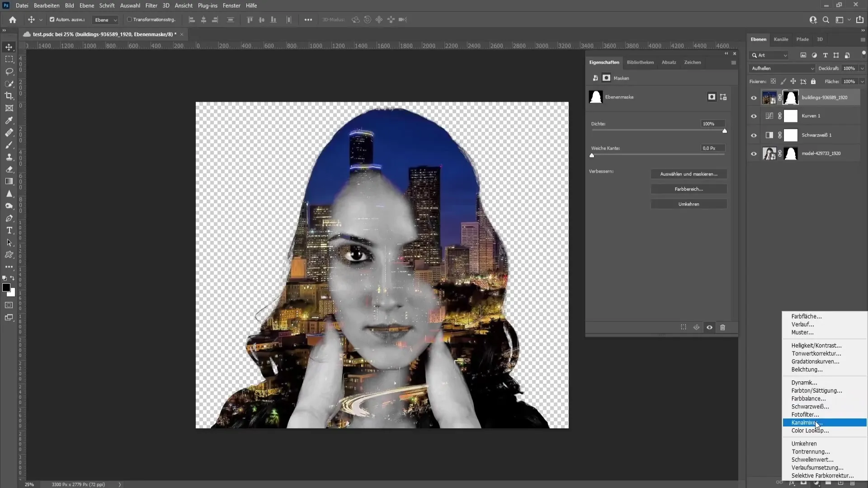Image resolution: width=868 pixels, height=488 pixels.
Task: Switch to the Pfade tab
Action: coord(802,39)
